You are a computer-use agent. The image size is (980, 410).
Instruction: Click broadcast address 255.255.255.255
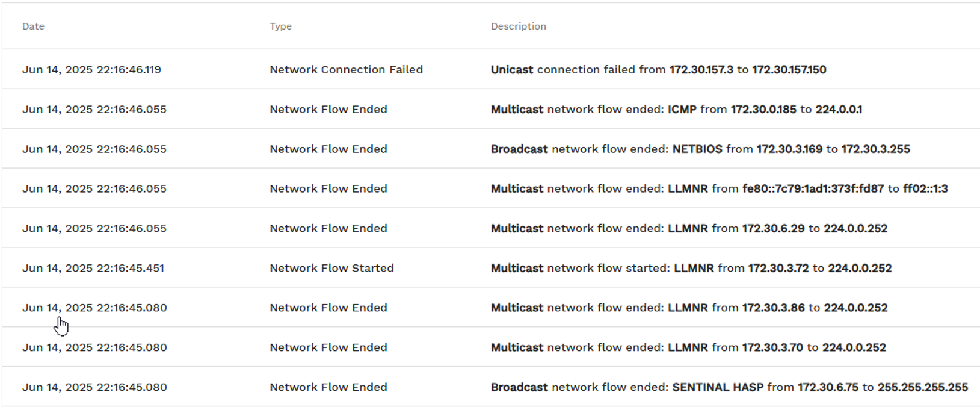coord(922,388)
